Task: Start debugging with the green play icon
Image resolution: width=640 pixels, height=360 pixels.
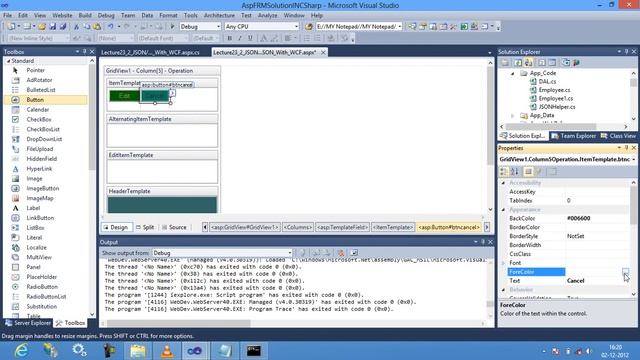Action: pyautogui.click(x=172, y=27)
